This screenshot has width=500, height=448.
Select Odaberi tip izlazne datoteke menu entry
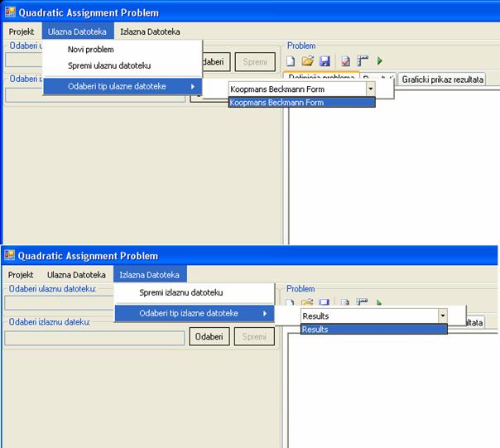coord(195,313)
